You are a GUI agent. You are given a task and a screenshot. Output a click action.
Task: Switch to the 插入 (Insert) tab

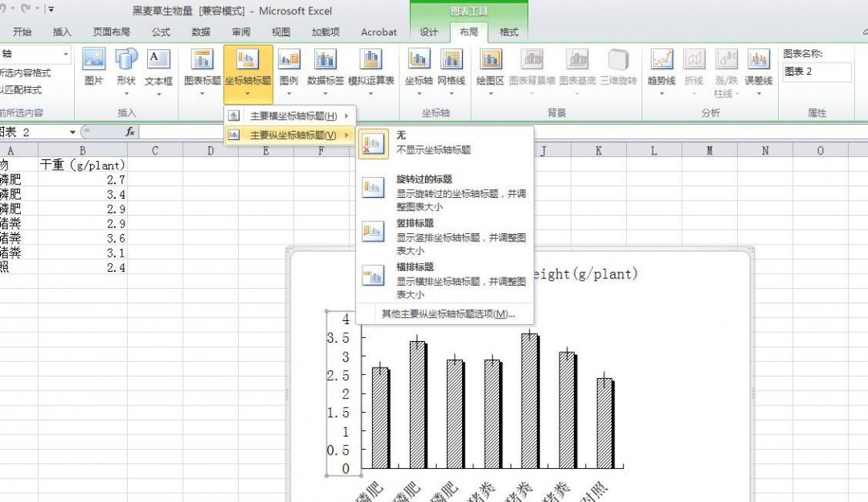pos(62,32)
